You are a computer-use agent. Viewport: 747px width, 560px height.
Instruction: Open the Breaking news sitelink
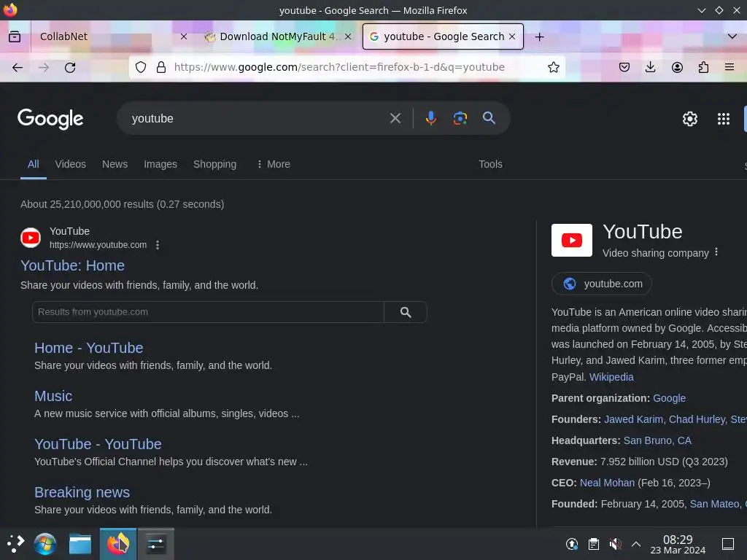point(82,492)
